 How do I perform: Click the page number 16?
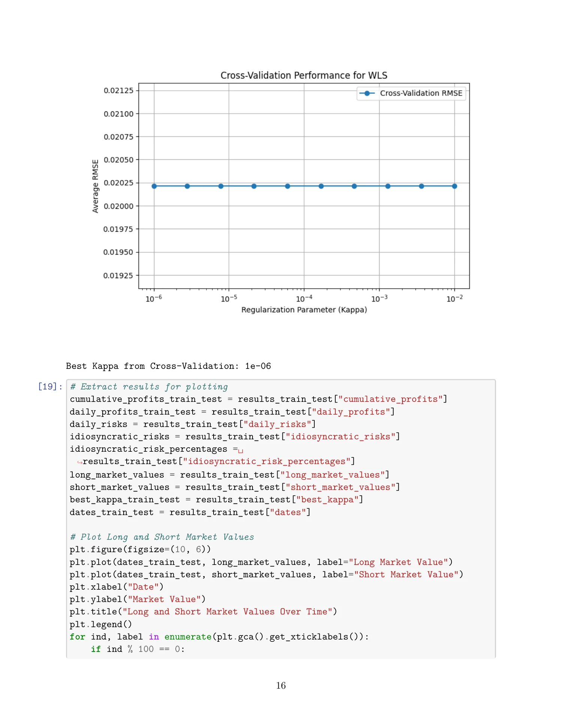click(x=281, y=686)
